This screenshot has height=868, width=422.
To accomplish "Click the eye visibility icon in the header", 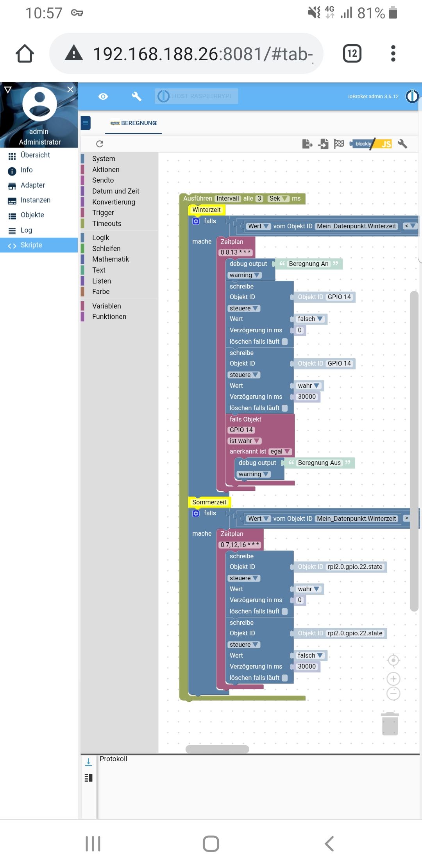I will (103, 96).
